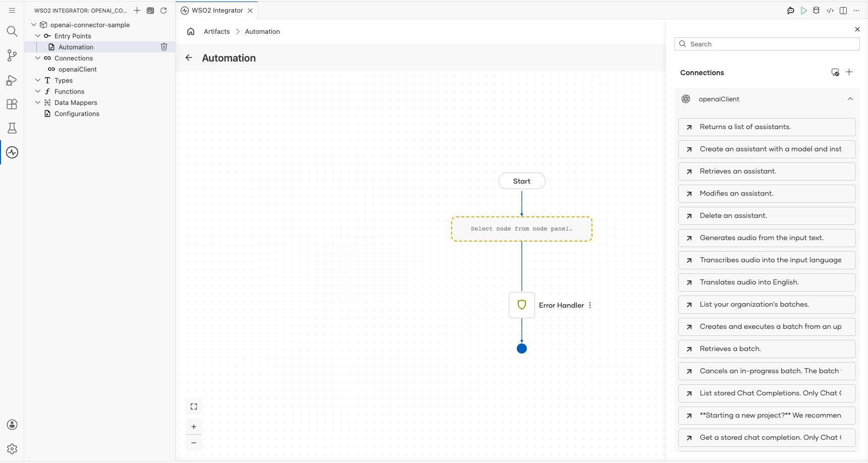Choose 'Translates audio into English.' action
Screen dimensions: 868x463
[x=767, y=282]
